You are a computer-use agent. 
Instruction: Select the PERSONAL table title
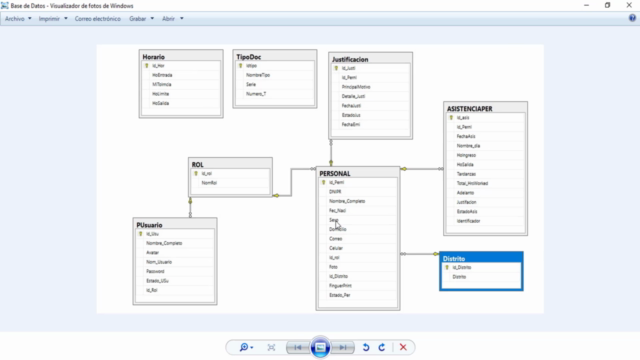coord(335,174)
